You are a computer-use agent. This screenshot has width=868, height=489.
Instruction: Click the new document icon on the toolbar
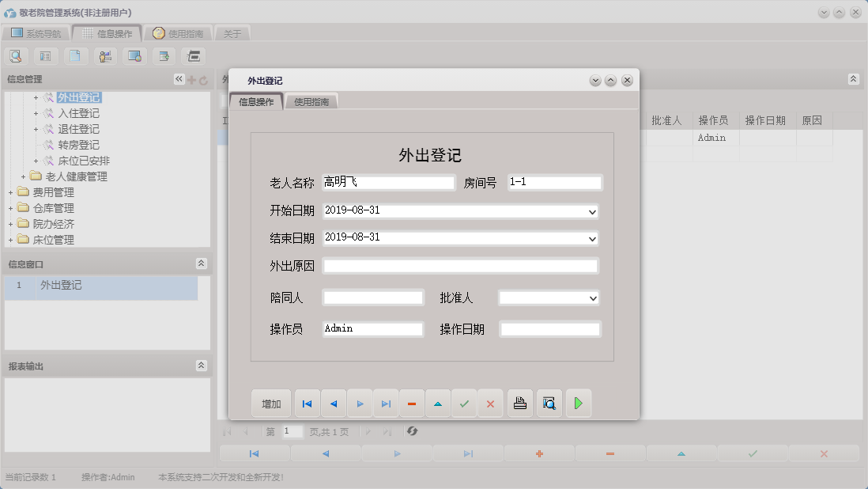[74, 55]
